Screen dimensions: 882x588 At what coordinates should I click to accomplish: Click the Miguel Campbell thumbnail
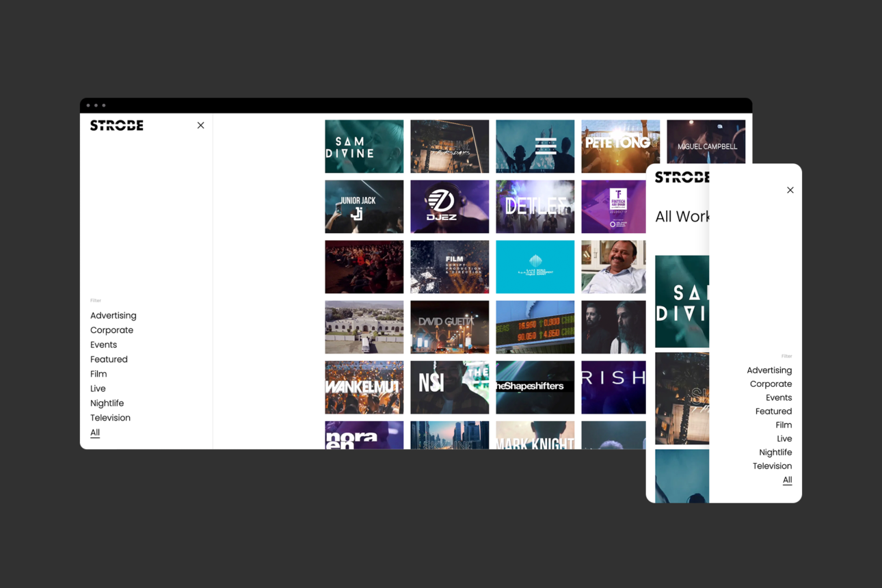706,146
